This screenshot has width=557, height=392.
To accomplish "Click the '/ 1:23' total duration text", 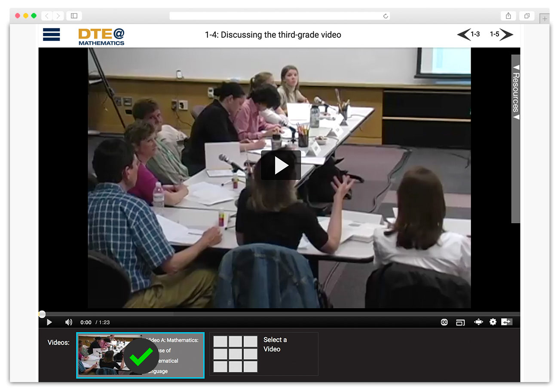I will pos(103,322).
